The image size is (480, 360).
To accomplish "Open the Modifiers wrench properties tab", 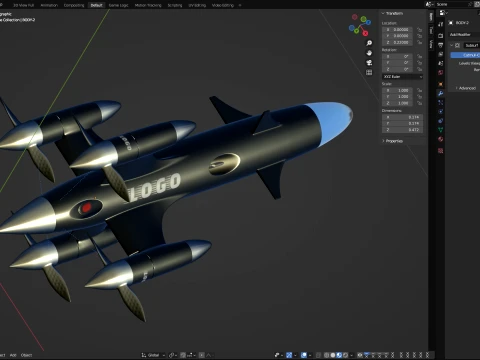I will tap(441, 94).
